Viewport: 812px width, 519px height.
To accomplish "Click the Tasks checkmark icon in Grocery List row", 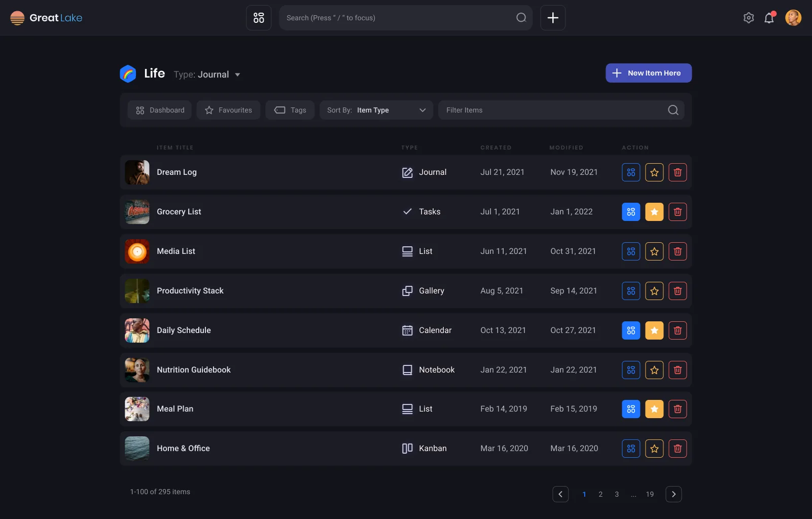I will [x=407, y=212].
